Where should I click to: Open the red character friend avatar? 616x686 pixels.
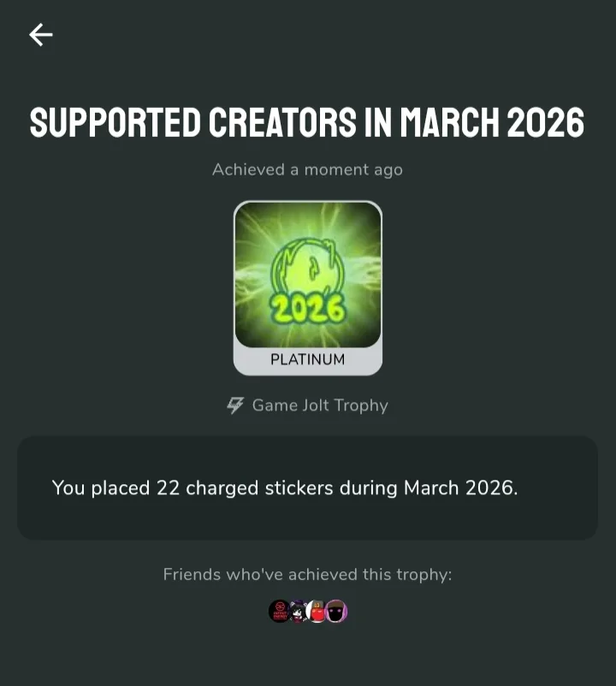click(317, 612)
